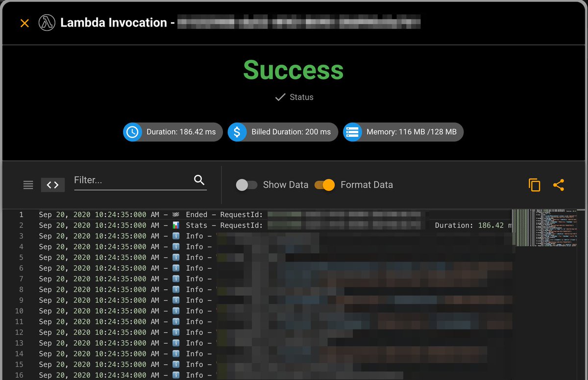588x380 pixels.
Task: Click the code minimap preview
Action: [544, 228]
